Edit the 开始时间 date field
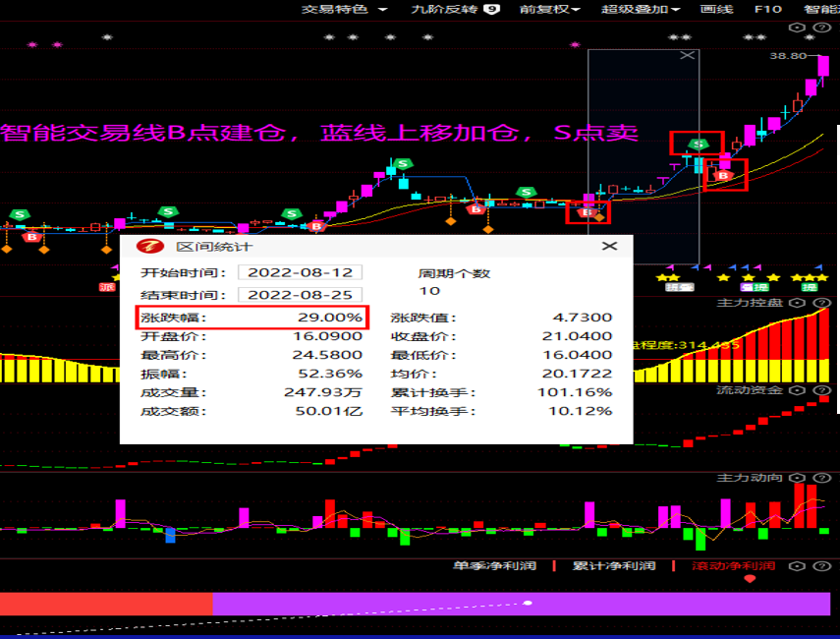Screen dimensions: 840x639 300,272
